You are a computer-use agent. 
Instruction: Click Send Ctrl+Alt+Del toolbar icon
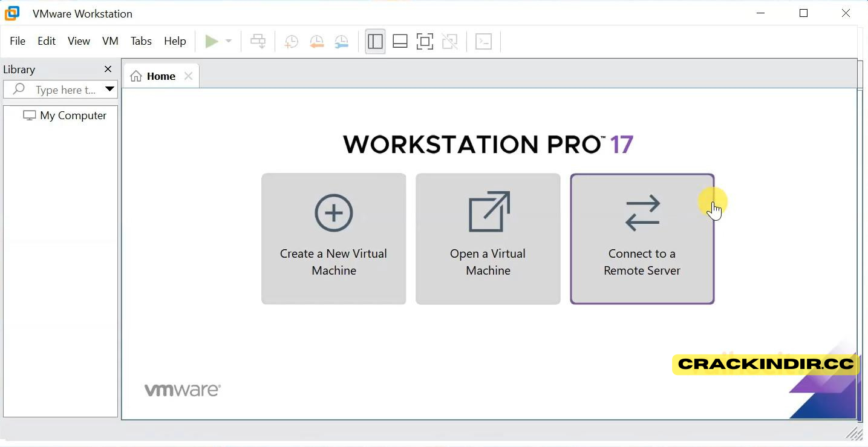click(258, 41)
